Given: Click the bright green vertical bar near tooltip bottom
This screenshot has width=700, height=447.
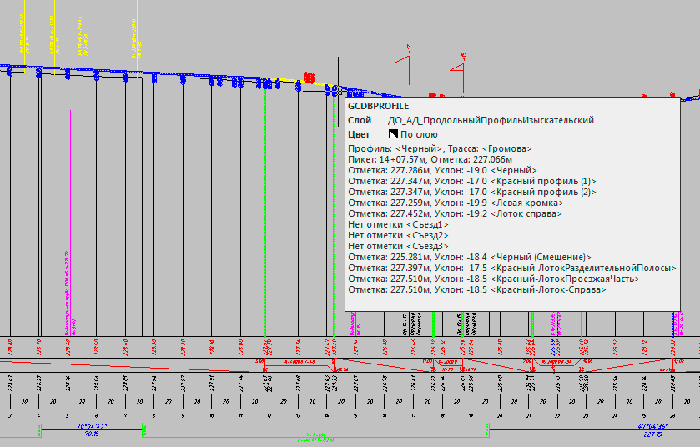Looking at the screenshot, I should click(x=433, y=324).
